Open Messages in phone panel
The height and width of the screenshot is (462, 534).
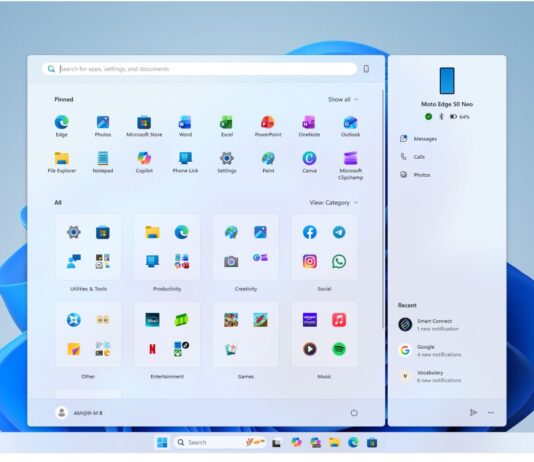pos(419,139)
